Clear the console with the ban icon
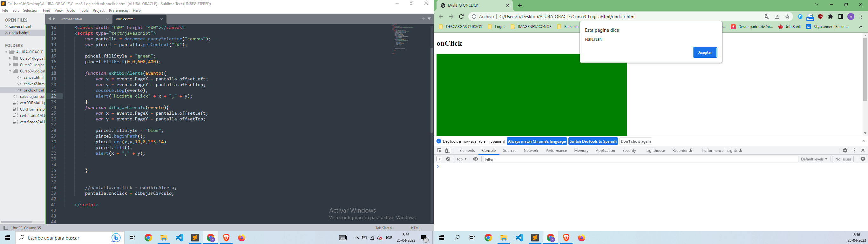868x244 pixels. [x=448, y=159]
